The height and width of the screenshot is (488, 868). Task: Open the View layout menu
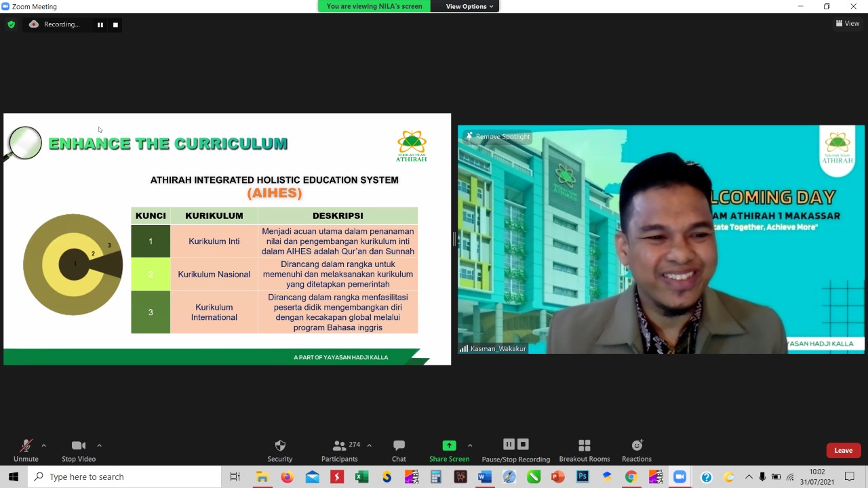point(848,23)
